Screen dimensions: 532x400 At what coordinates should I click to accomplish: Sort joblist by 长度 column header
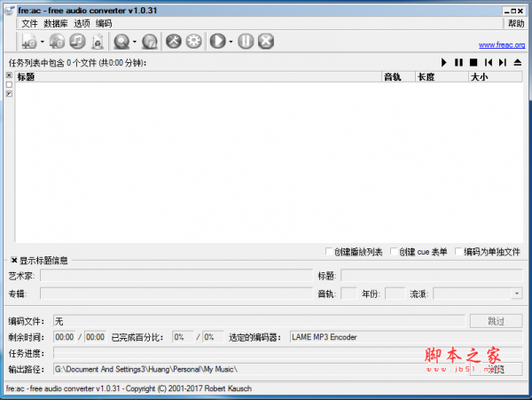[442, 77]
